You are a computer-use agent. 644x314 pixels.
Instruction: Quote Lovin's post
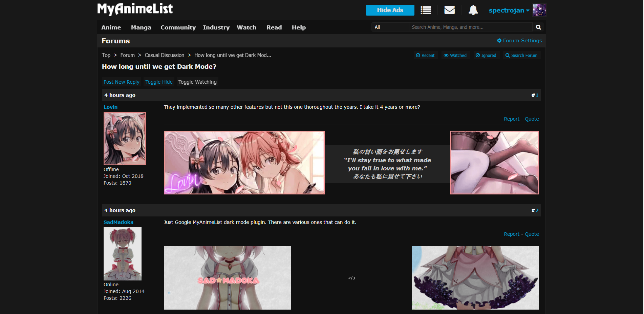532,119
